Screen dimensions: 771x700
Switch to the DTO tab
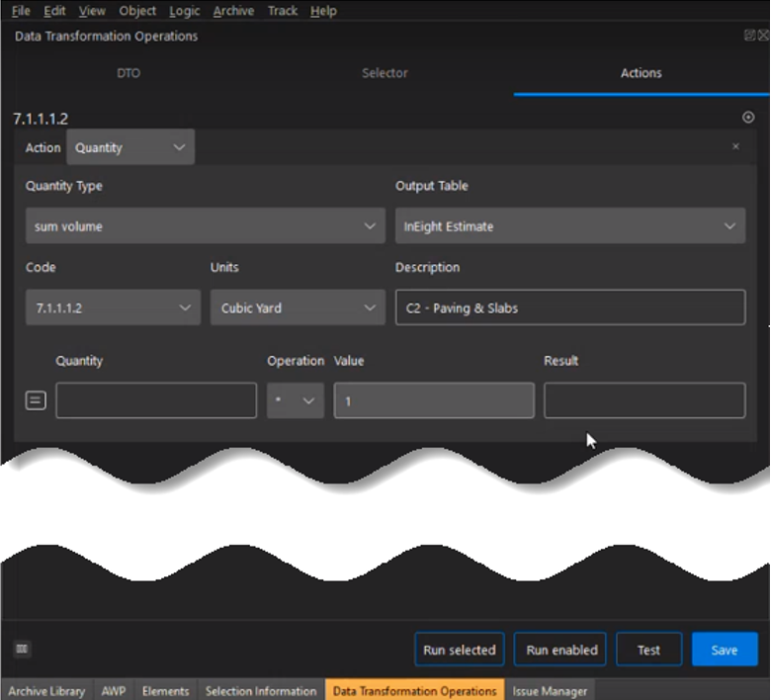pos(128,73)
